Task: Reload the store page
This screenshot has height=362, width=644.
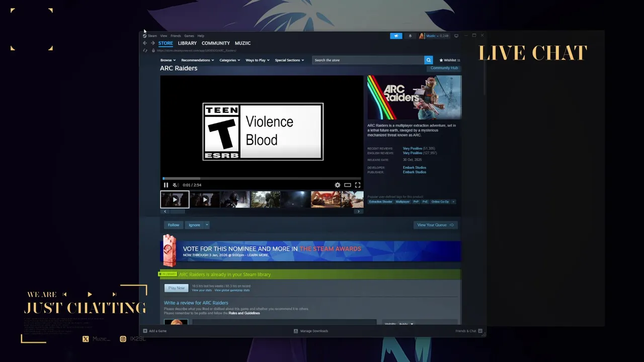Action: (145, 50)
